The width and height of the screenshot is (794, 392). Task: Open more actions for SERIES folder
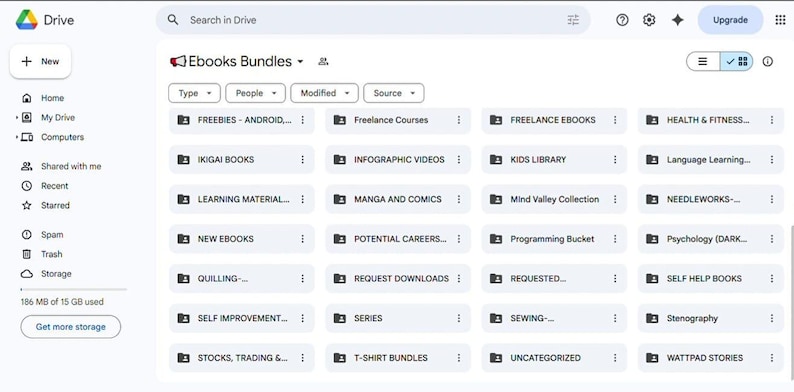459,318
